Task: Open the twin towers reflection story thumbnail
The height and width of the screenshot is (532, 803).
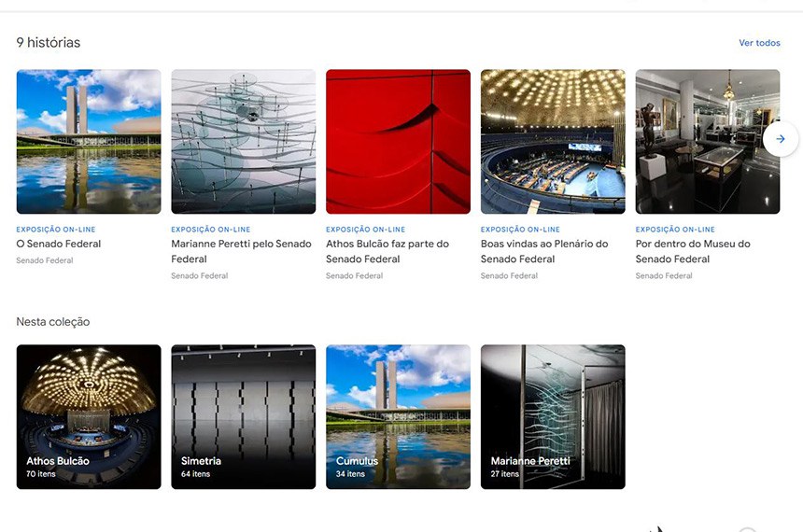Action: pyautogui.click(x=89, y=142)
